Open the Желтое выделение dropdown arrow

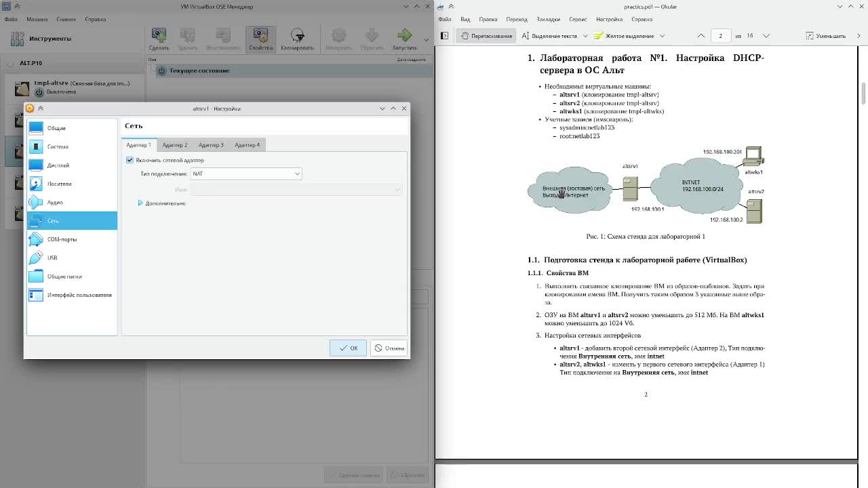(x=662, y=36)
